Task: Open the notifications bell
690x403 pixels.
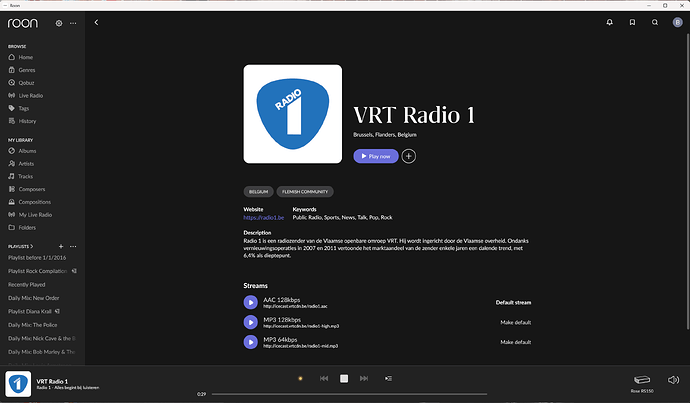Action: (x=609, y=22)
